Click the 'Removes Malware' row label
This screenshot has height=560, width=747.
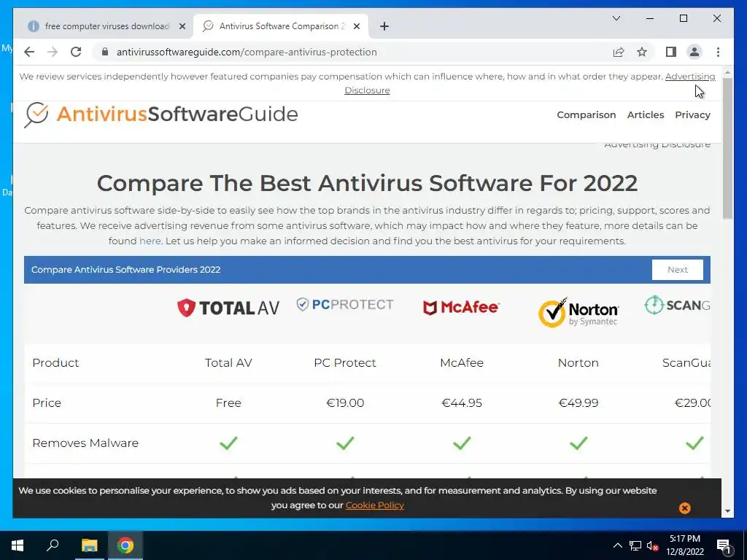point(85,443)
